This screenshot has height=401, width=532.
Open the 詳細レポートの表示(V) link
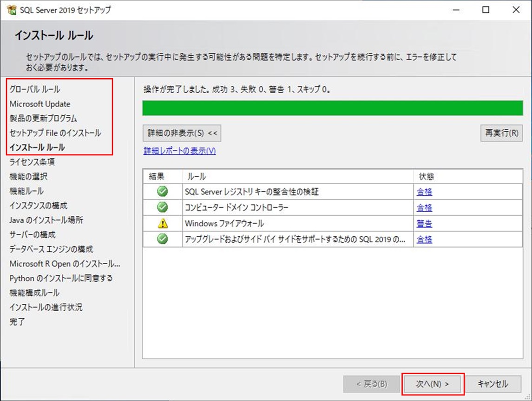179,151
